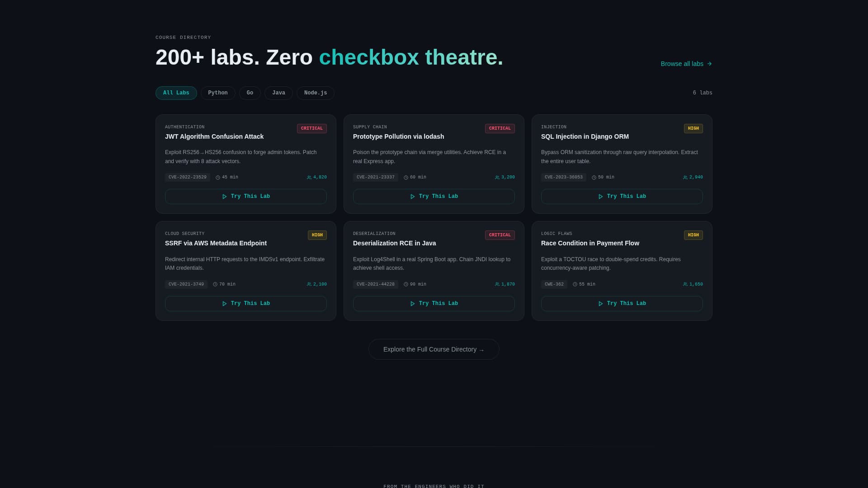Image resolution: width=868 pixels, height=488 pixels.
Task: Click users icon beside 1,650
Action: point(685,284)
